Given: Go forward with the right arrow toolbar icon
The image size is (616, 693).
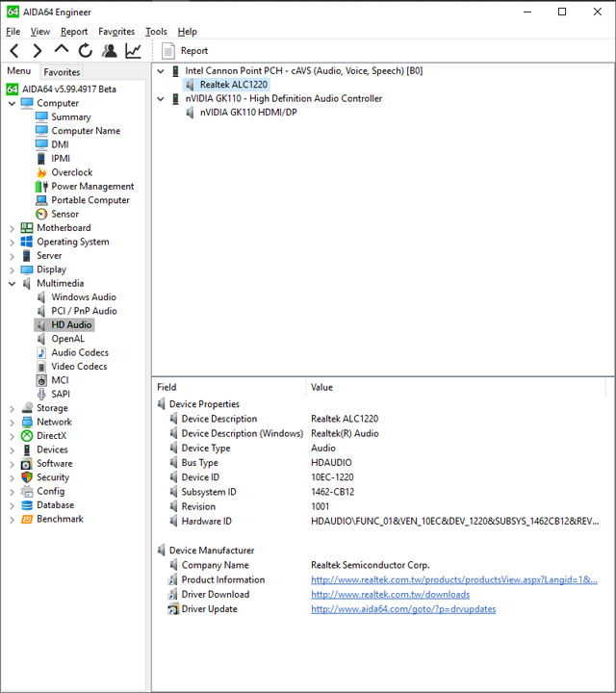Looking at the screenshot, I should pos(38,51).
